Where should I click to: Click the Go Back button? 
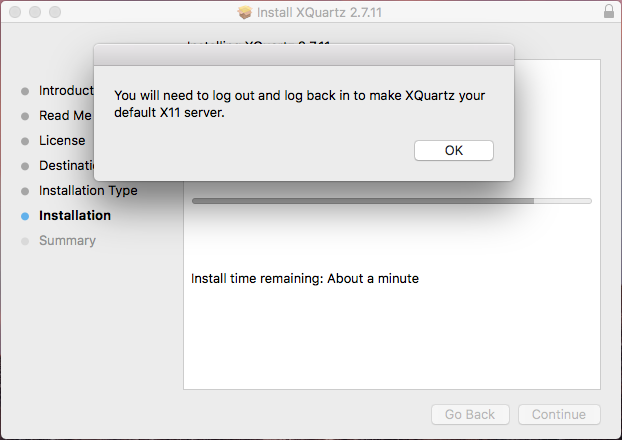point(470,414)
